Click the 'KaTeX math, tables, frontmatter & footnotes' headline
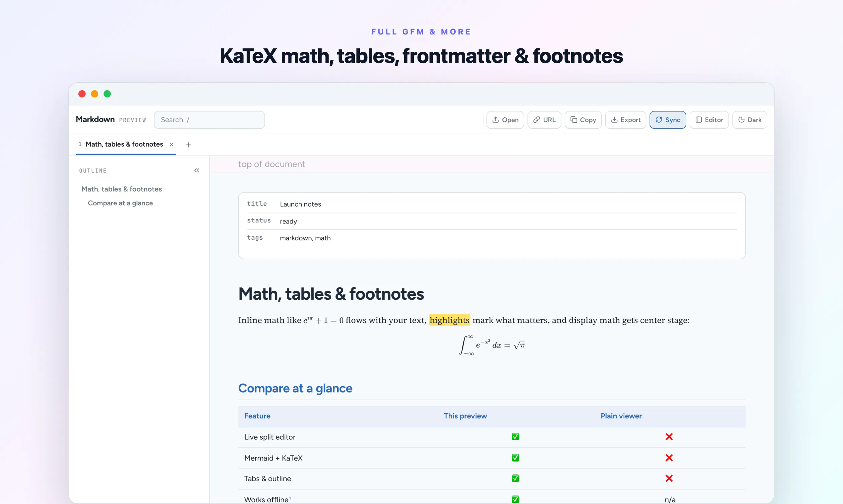 click(421, 56)
